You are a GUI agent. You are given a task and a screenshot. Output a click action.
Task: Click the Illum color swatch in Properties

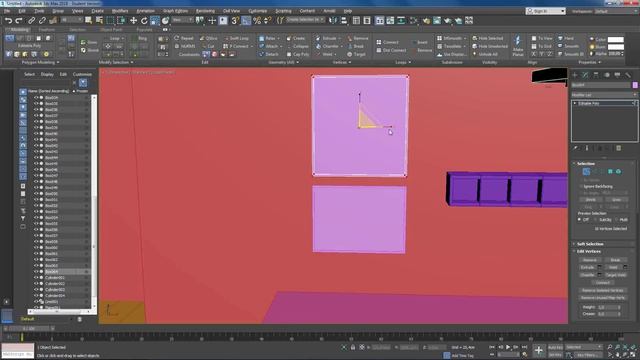[x=616, y=47]
